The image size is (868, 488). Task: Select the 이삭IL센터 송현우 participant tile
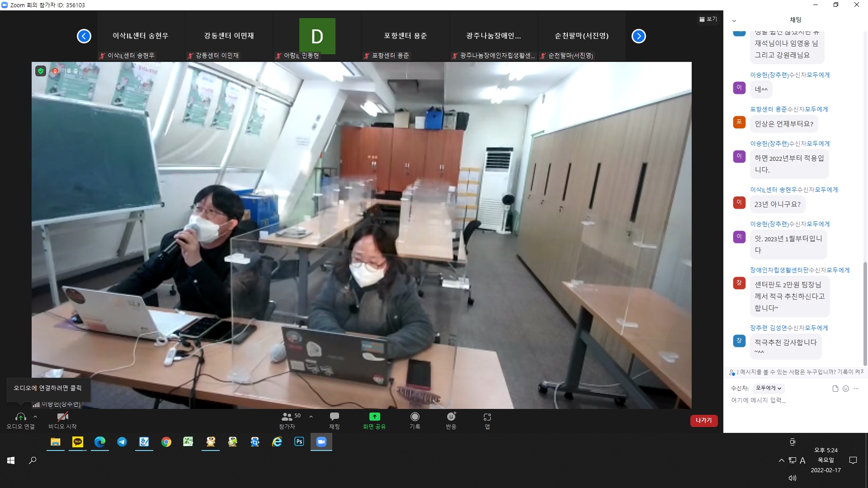point(141,36)
